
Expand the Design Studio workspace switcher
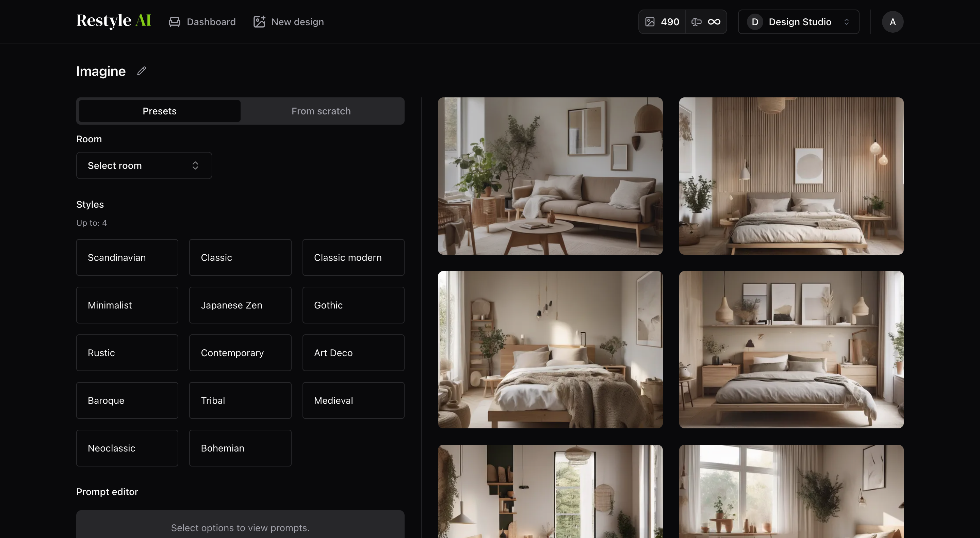coord(798,22)
